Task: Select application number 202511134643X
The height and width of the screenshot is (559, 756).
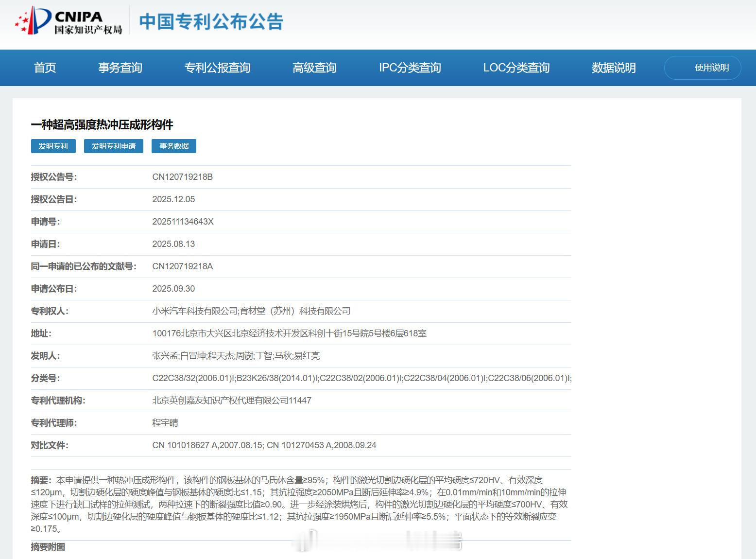Action: (183, 222)
